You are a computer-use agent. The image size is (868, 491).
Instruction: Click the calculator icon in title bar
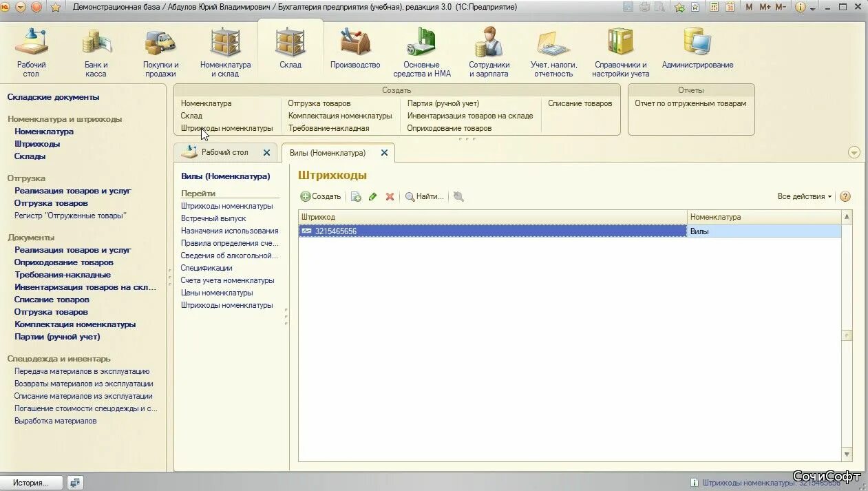pyautogui.click(x=714, y=7)
